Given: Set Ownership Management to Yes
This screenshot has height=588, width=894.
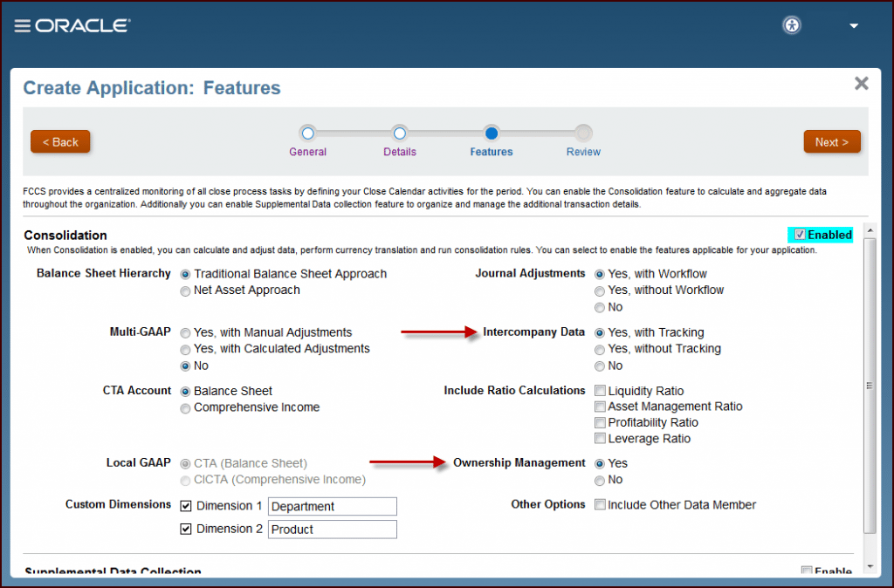Looking at the screenshot, I should point(600,464).
